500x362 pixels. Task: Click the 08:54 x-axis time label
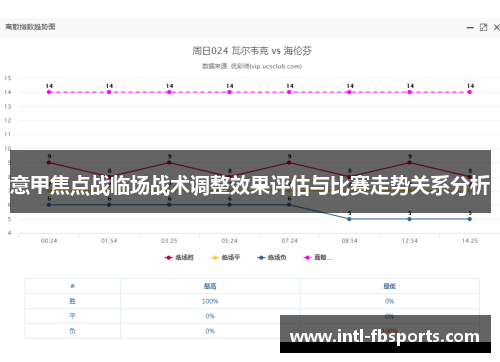click(x=349, y=241)
